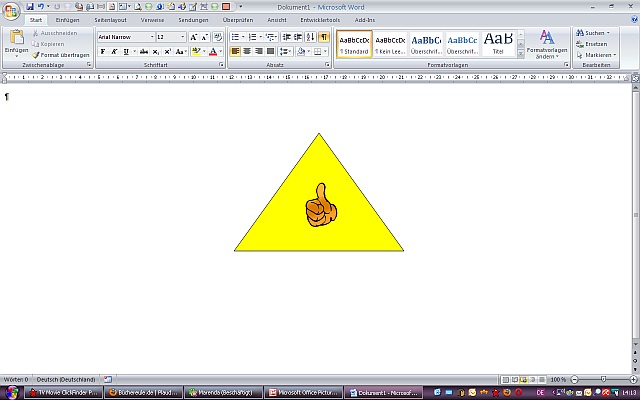Click the Save icon in quick access toolbar

[31, 6]
